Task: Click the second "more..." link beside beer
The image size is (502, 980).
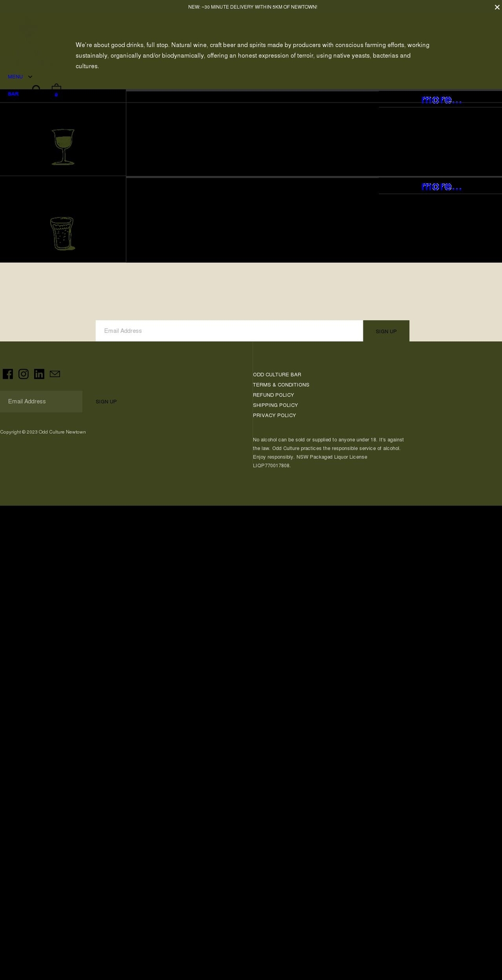Action: 442,186
